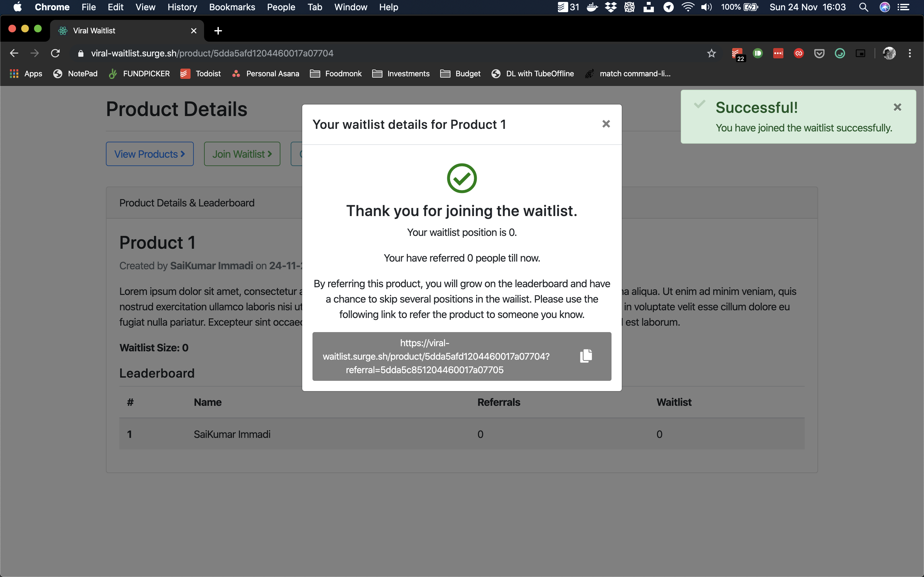Open the History menu
924x577 pixels.
click(182, 7)
